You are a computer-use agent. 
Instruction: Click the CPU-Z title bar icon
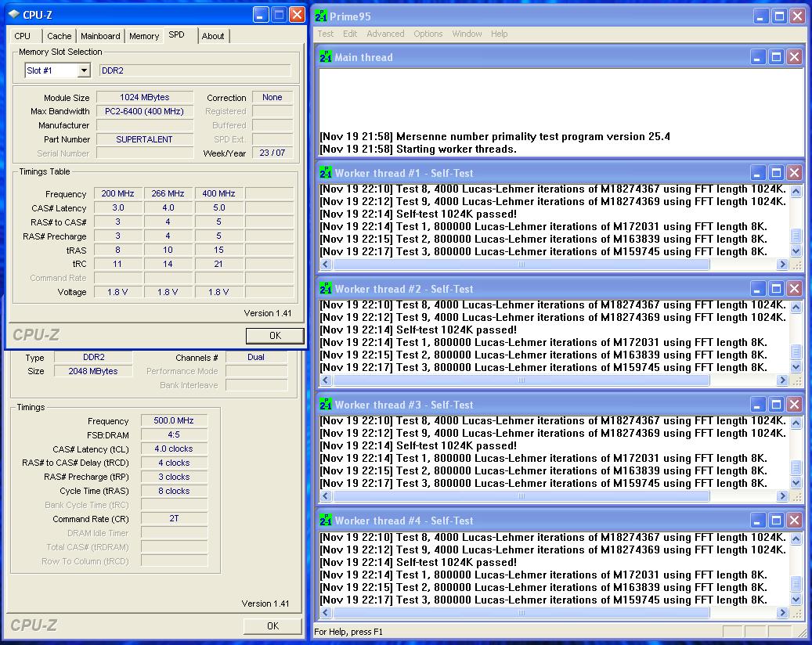(x=14, y=15)
